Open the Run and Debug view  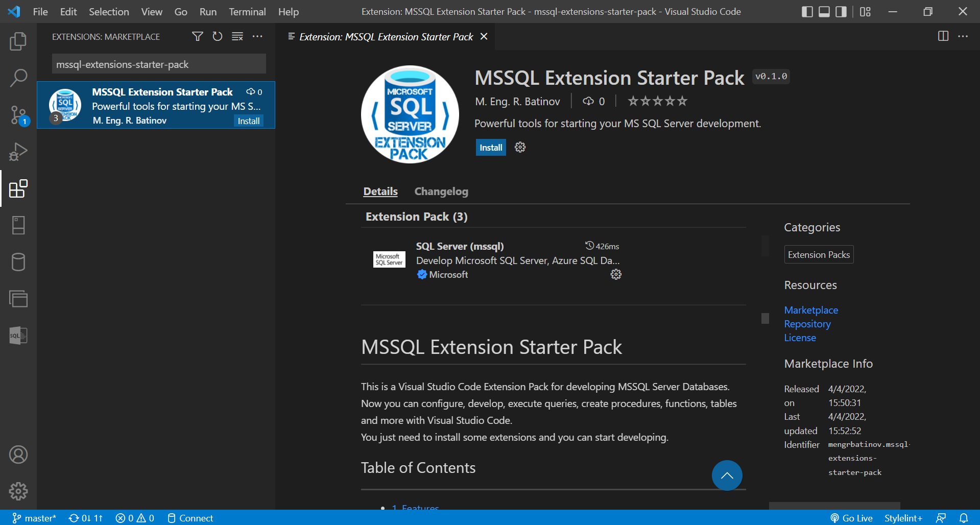point(18,152)
